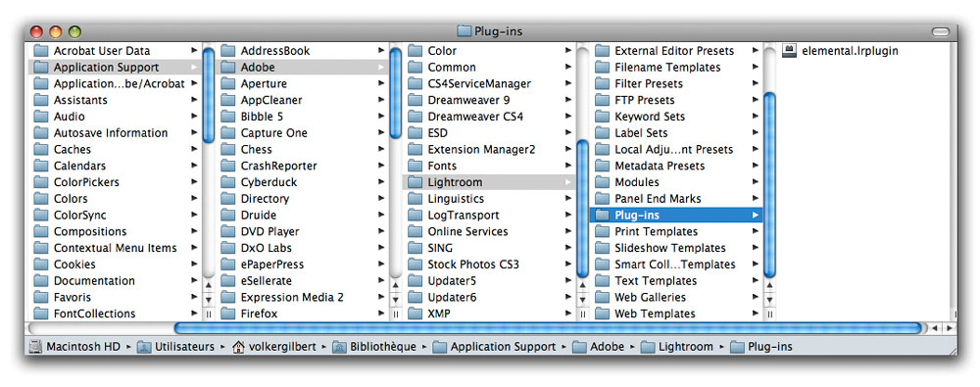Click the Web Galleries folder icon

[x=602, y=297]
